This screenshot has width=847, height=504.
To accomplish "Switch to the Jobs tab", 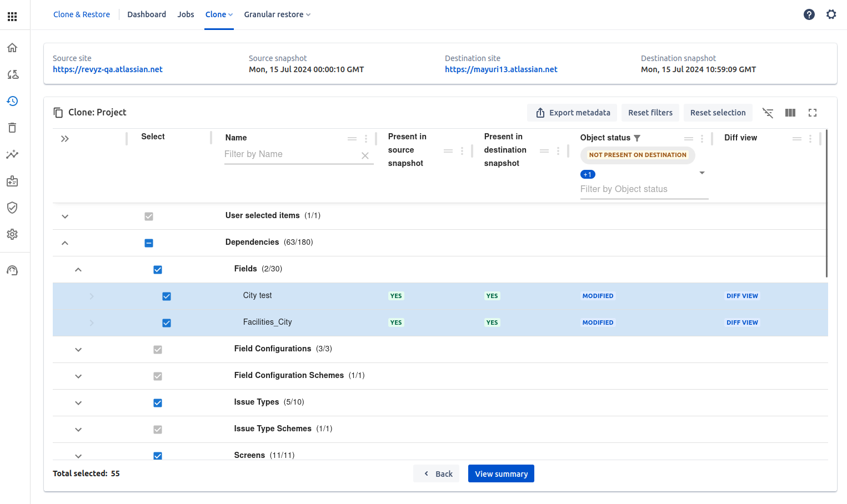I will pyautogui.click(x=186, y=14).
